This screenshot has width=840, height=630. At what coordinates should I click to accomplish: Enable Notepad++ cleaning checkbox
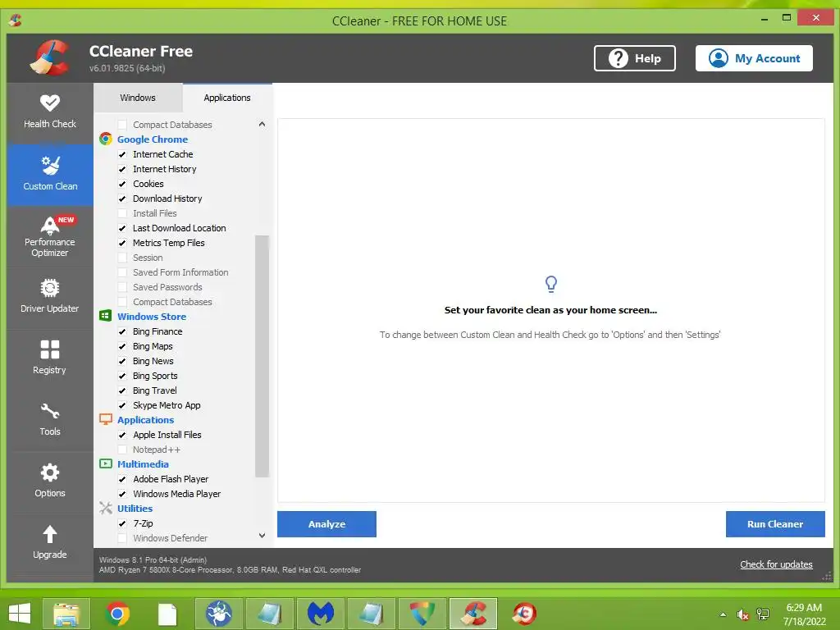[x=122, y=450]
